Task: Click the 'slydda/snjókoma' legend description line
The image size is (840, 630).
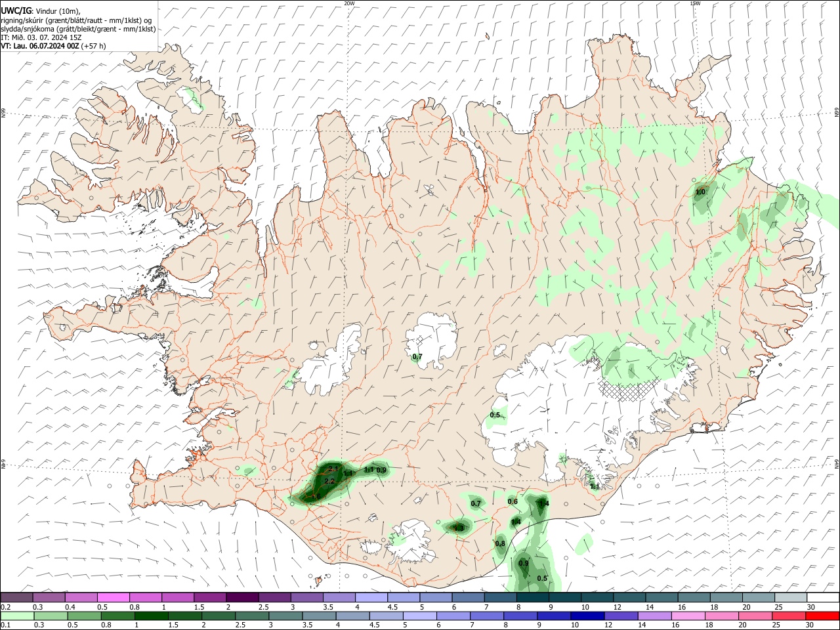Action: click(x=78, y=29)
